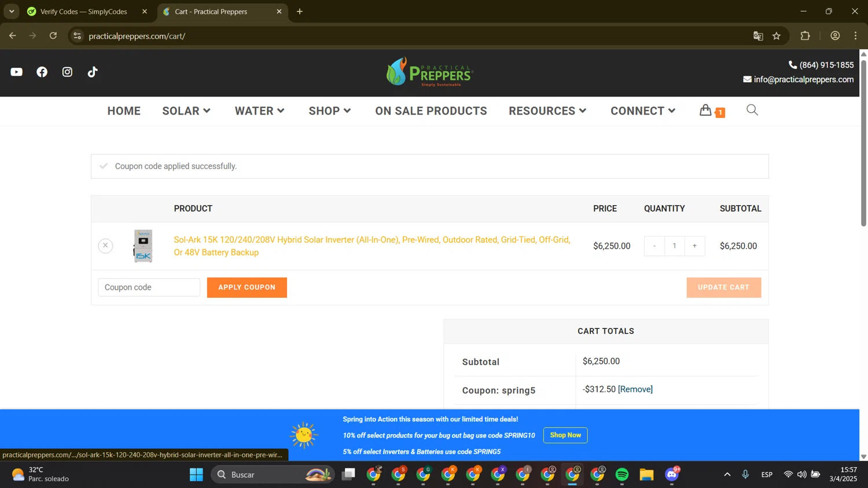The image size is (868, 488).
Task: Expand the SHOP menu
Action: tap(330, 111)
